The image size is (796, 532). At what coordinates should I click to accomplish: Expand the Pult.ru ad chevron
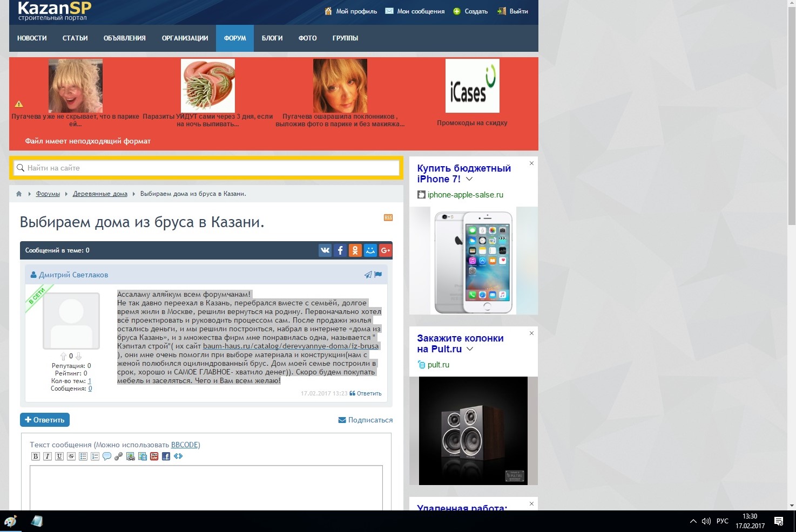pyautogui.click(x=470, y=349)
